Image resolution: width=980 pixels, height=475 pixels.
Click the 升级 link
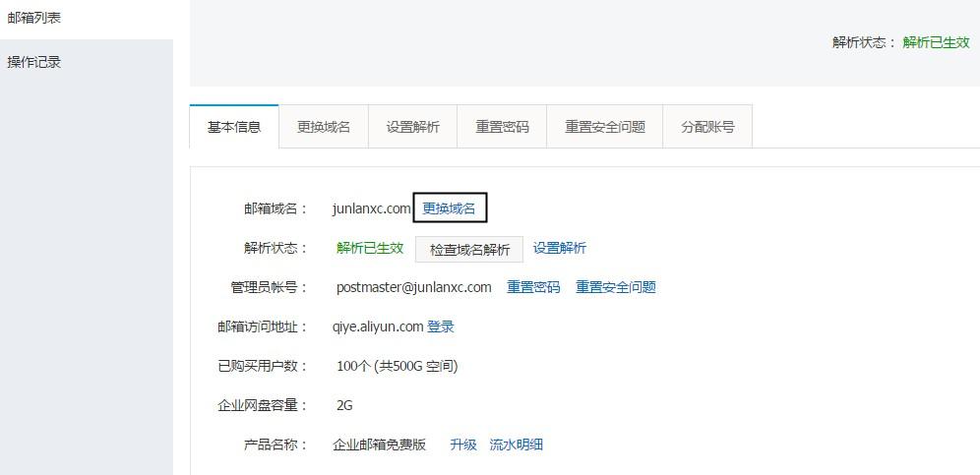coord(463,445)
